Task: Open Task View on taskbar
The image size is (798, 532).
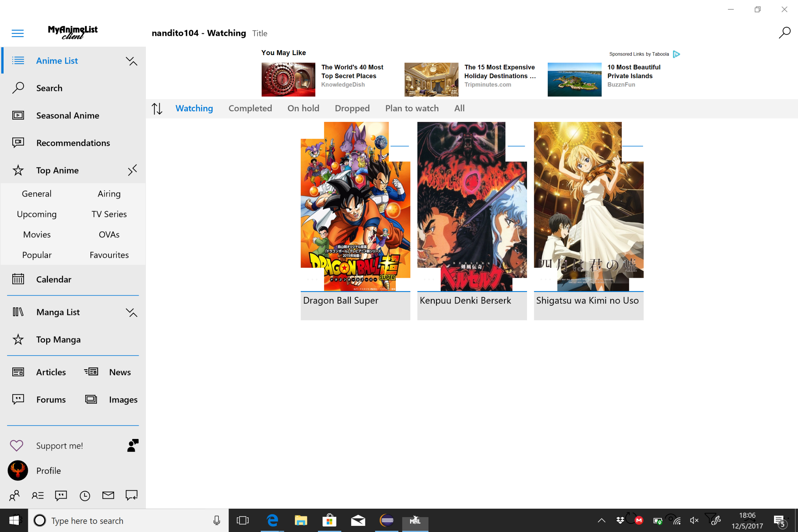Action: [x=242, y=520]
